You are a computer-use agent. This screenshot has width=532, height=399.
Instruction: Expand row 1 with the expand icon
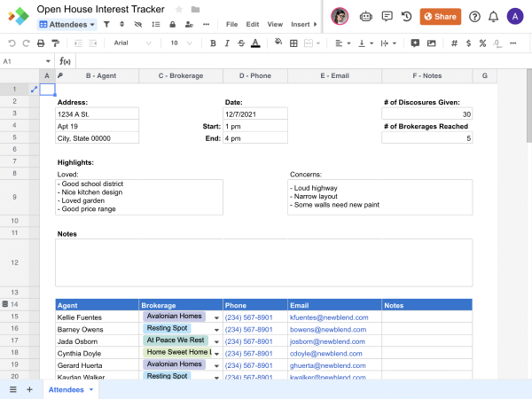[34, 90]
